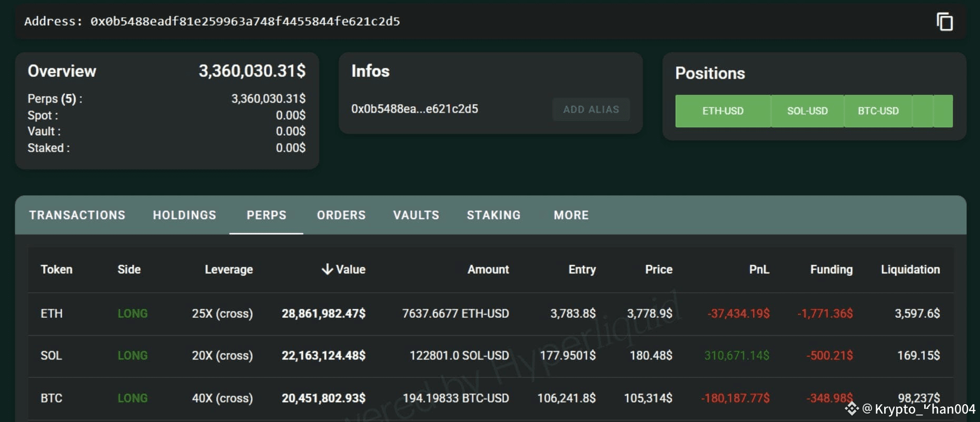This screenshot has width=980, height=422.
Task: Click the 40X (cross) leverage cell
Action: [222, 398]
